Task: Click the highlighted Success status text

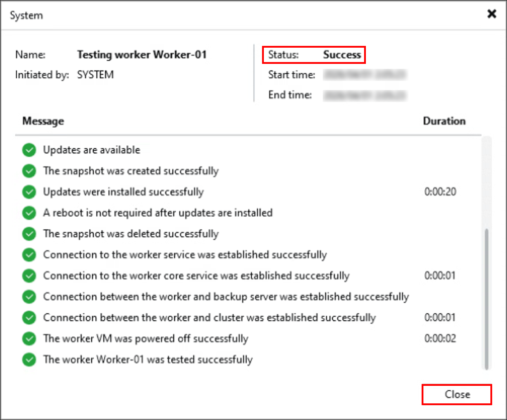Action: (342, 54)
